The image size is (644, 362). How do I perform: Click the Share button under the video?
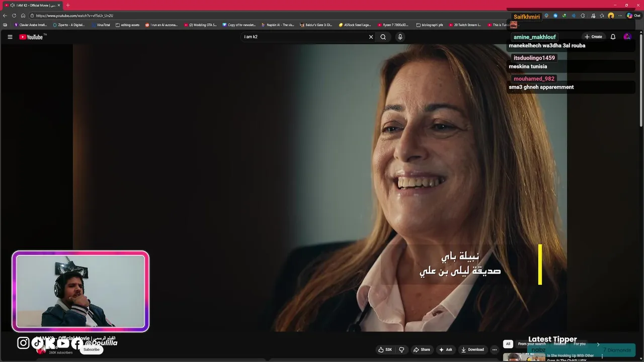point(422,349)
